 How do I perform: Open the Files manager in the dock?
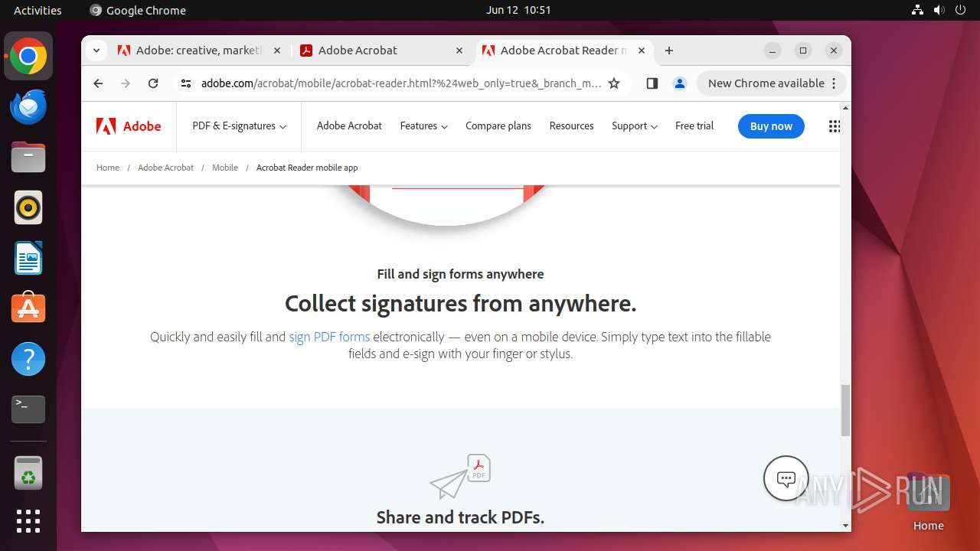[x=28, y=158]
